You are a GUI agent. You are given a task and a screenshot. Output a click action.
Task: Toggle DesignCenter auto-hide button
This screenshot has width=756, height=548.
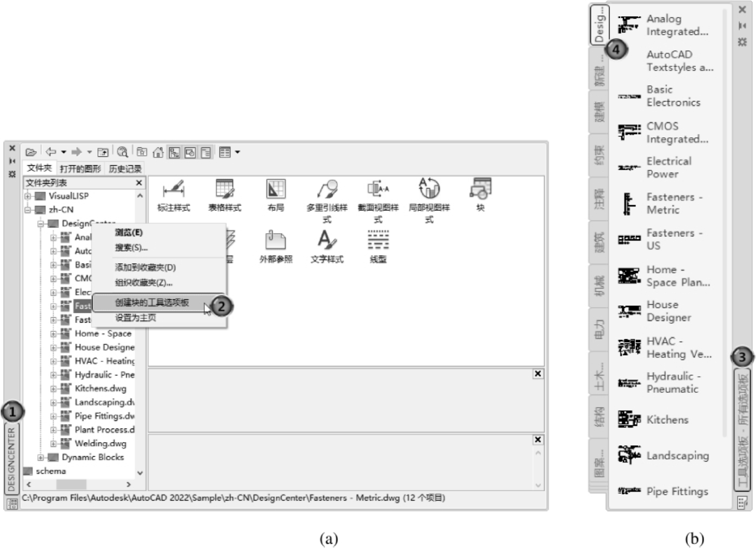click(12, 161)
